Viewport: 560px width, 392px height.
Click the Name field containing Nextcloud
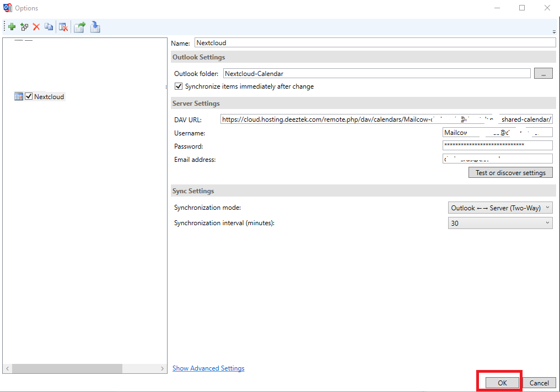[375, 43]
